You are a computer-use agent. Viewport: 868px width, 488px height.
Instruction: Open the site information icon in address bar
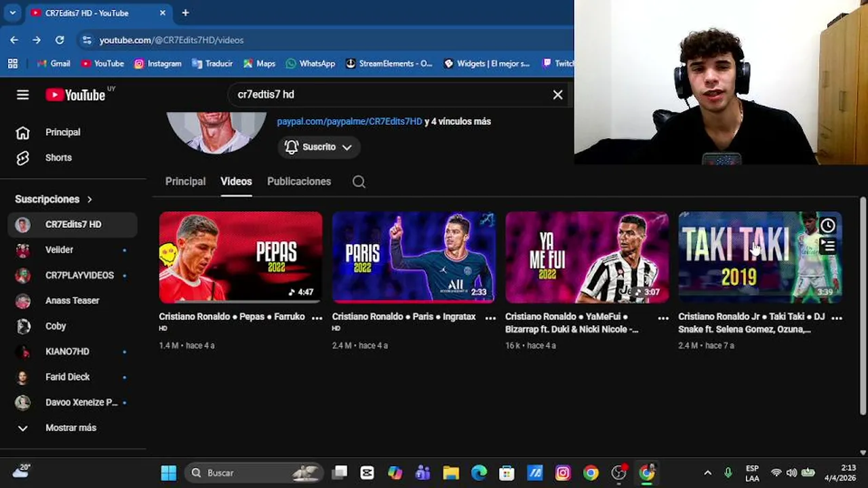[x=86, y=40]
